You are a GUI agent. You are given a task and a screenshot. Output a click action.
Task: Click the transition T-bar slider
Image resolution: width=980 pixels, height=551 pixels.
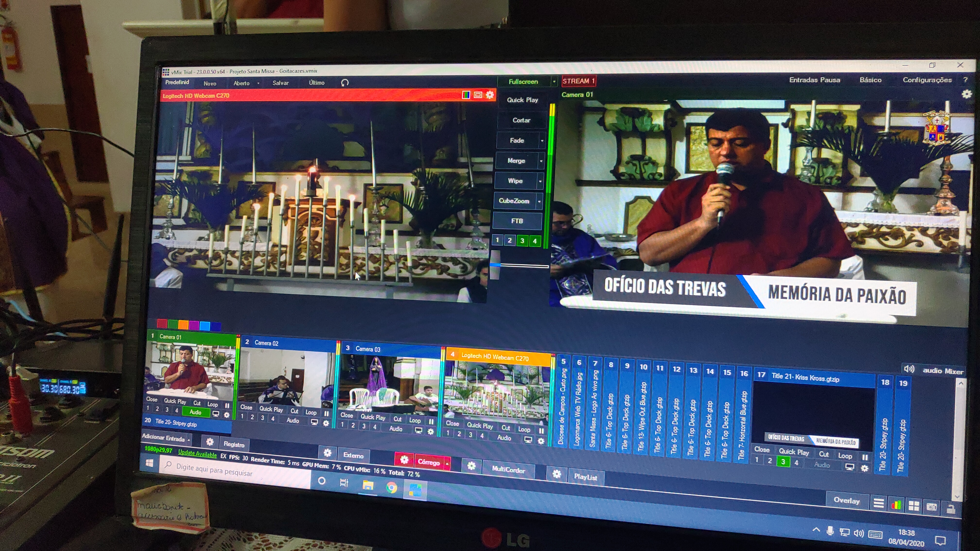pyautogui.click(x=495, y=265)
